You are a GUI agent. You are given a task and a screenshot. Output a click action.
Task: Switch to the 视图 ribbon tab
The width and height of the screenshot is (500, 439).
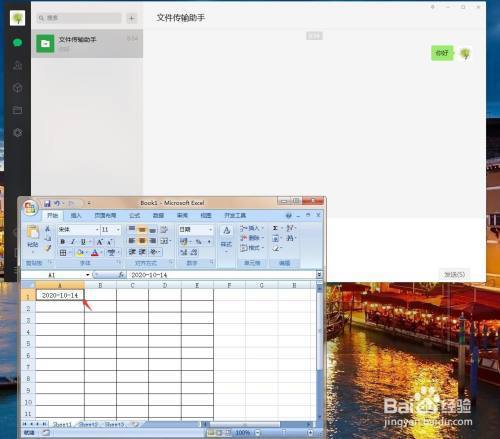(x=206, y=215)
